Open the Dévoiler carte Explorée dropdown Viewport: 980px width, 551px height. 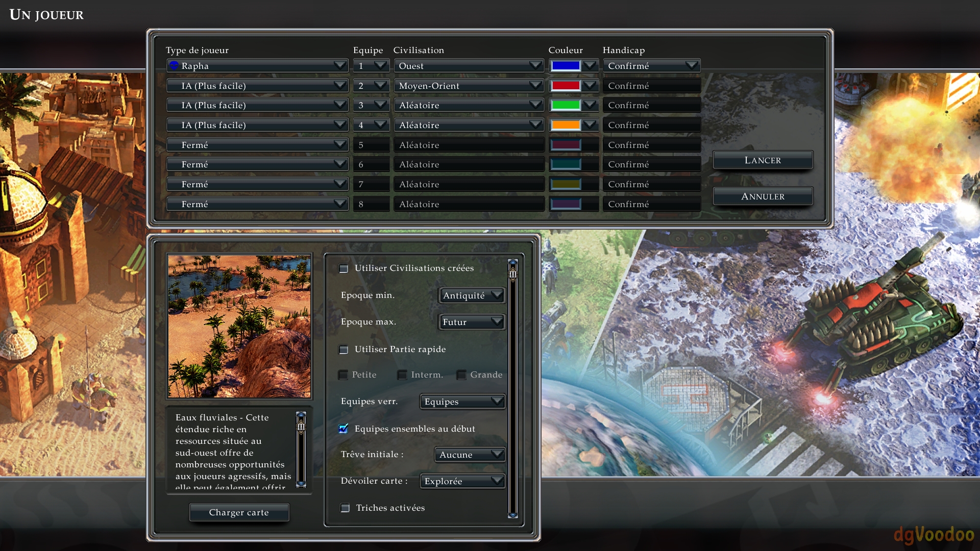coord(462,481)
